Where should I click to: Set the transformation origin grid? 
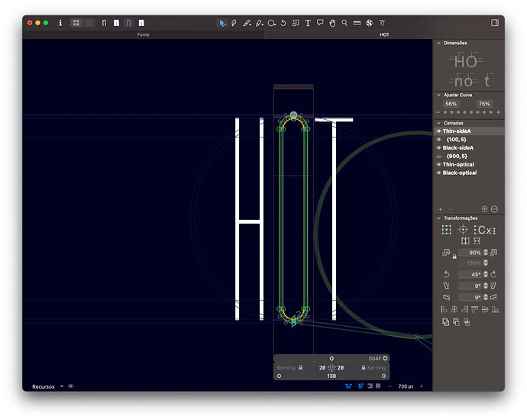click(446, 230)
